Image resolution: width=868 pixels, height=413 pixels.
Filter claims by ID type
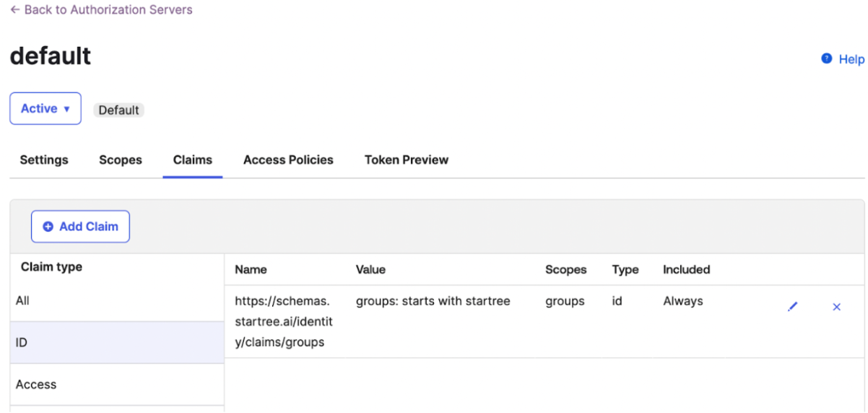(x=117, y=342)
